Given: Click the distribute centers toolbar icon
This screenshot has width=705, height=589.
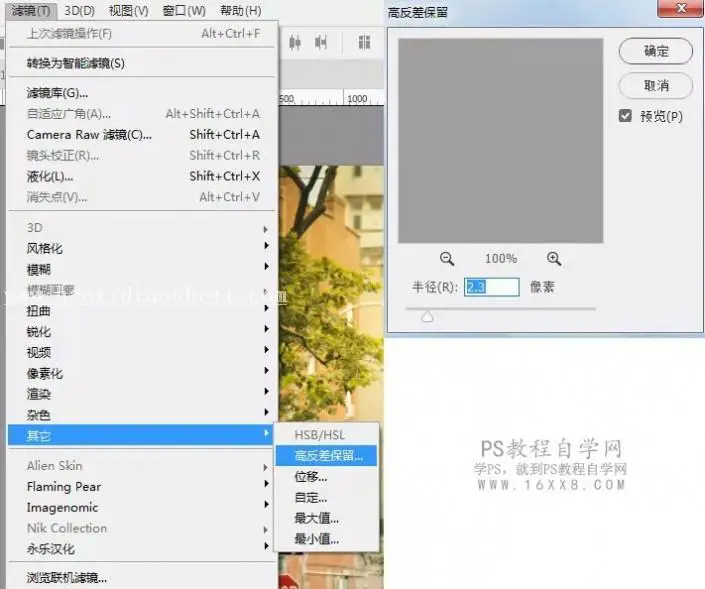Looking at the screenshot, I should click(x=295, y=43).
